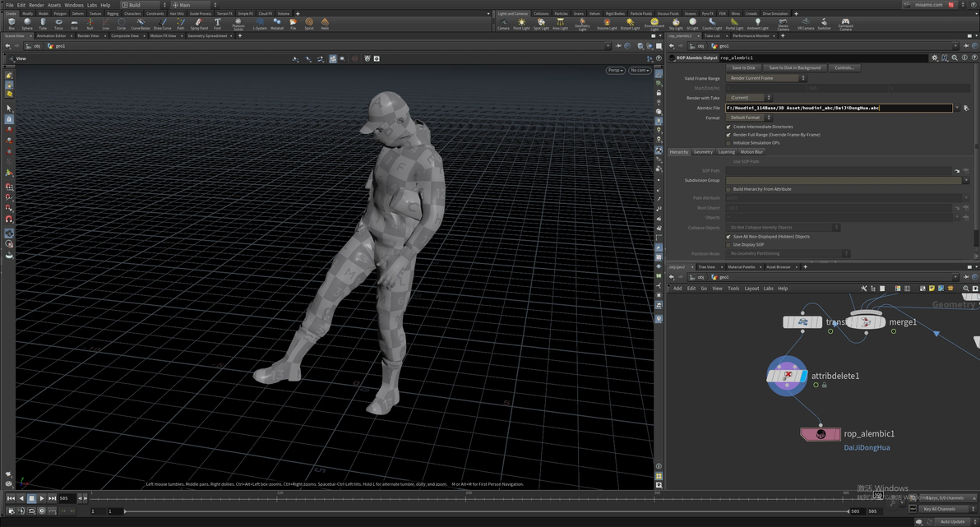Add a Camera from the shelf
The image size is (980, 527).
click(503, 23)
